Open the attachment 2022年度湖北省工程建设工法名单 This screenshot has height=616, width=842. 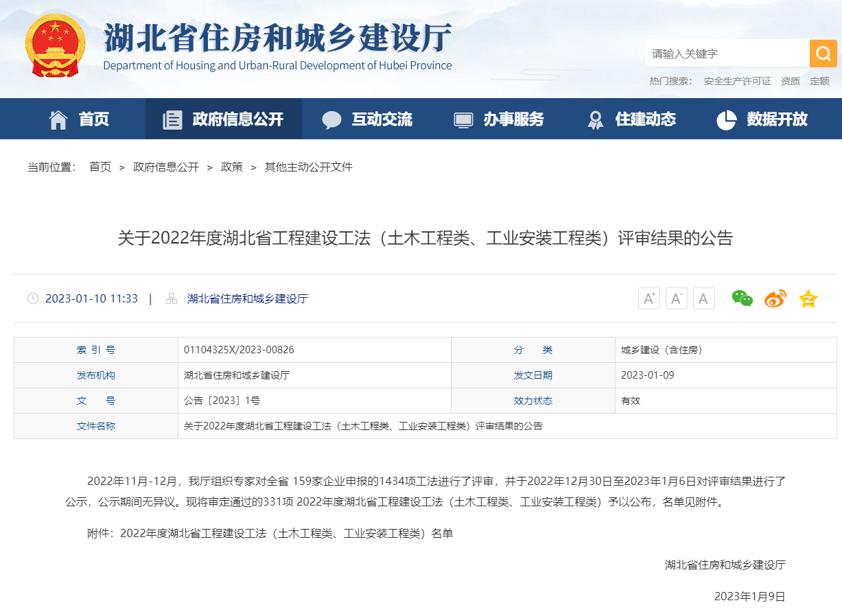[286, 533]
